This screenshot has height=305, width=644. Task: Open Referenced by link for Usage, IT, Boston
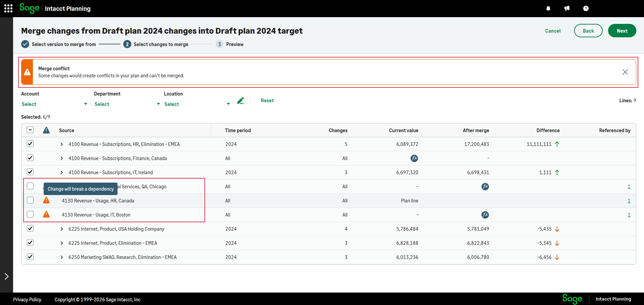(x=629, y=215)
